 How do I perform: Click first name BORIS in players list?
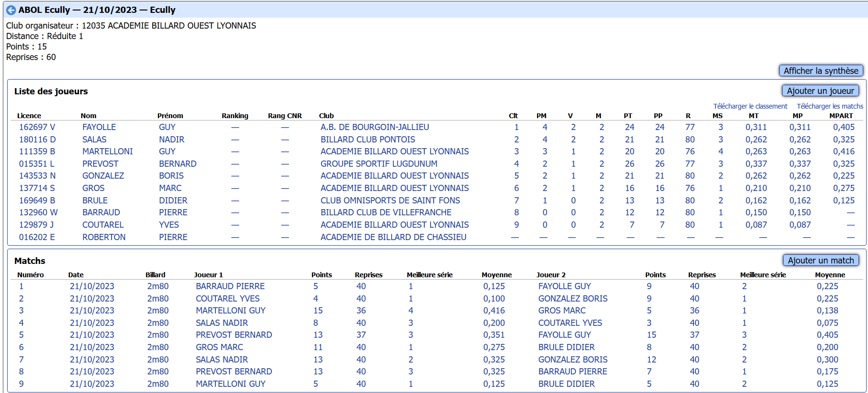[x=171, y=176]
